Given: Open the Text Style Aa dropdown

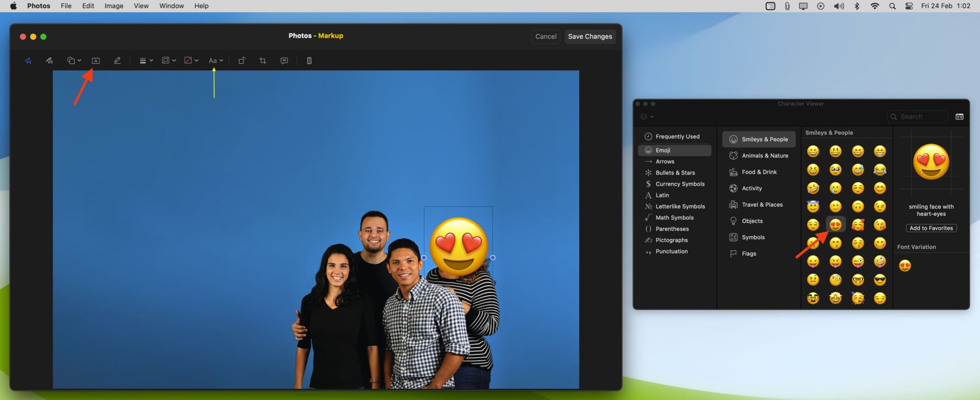Looking at the screenshot, I should click(x=215, y=61).
